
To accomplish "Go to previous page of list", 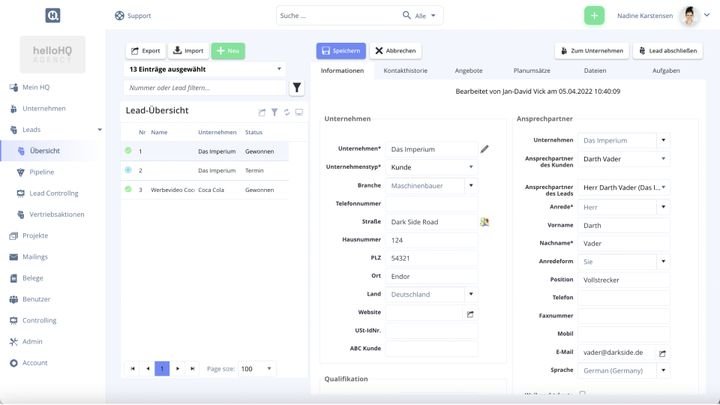I will coord(147,369).
